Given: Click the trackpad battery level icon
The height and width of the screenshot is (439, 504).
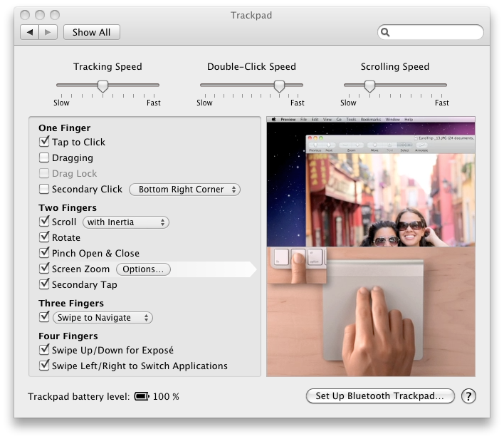Looking at the screenshot, I should point(141,396).
